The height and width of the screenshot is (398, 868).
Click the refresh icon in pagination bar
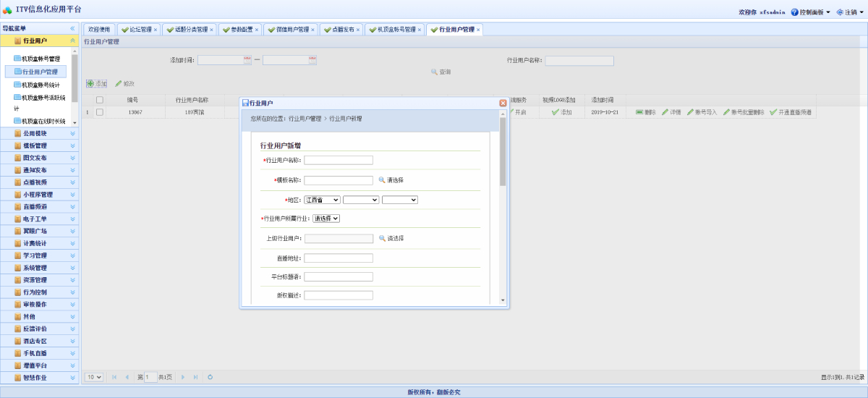210,377
